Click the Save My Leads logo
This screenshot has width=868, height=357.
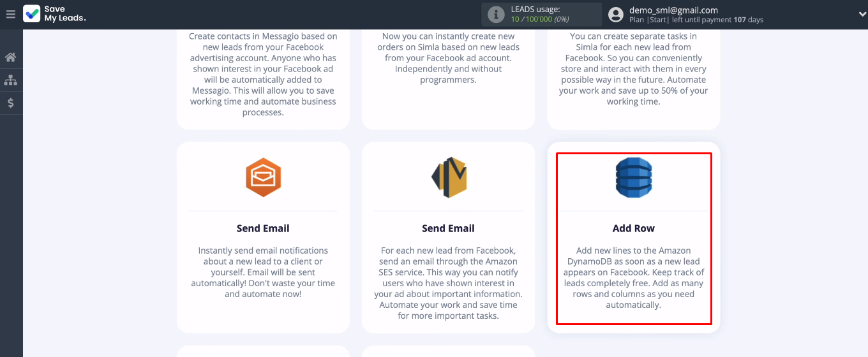coord(31,14)
